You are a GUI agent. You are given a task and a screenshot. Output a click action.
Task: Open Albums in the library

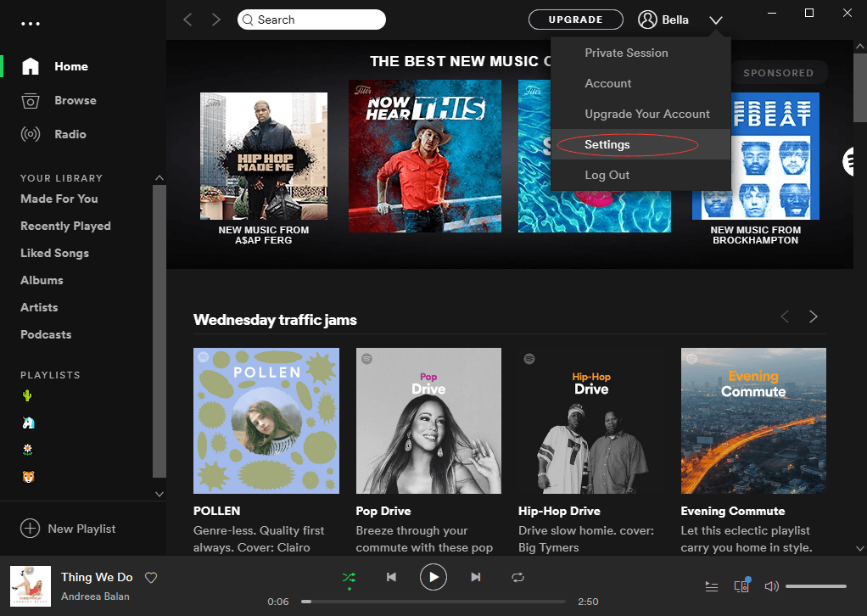pyautogui.click(x=42, y=280)
